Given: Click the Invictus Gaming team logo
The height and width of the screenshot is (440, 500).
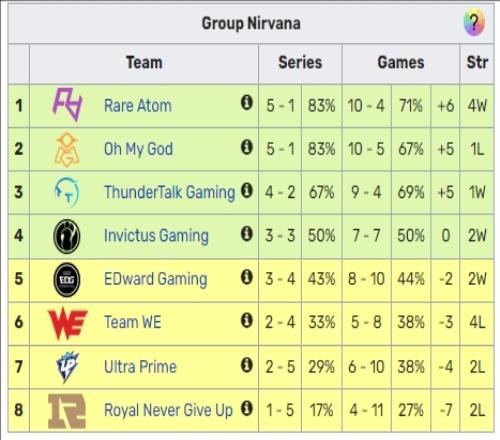Looking at the screenshot, I should tap(67, 236).
